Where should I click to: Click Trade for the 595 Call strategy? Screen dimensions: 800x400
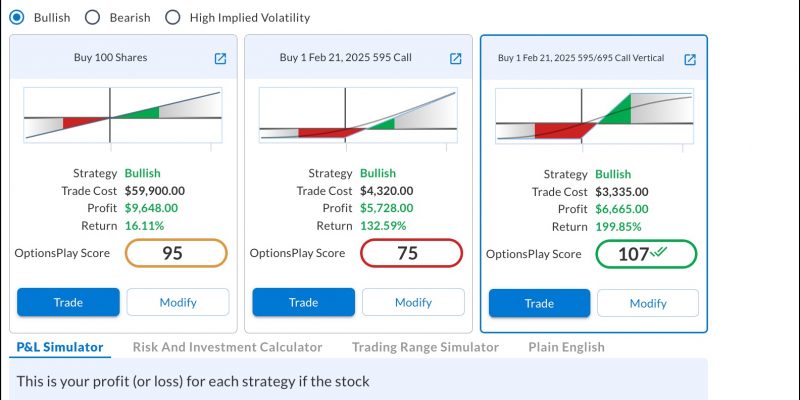point(304,303)
